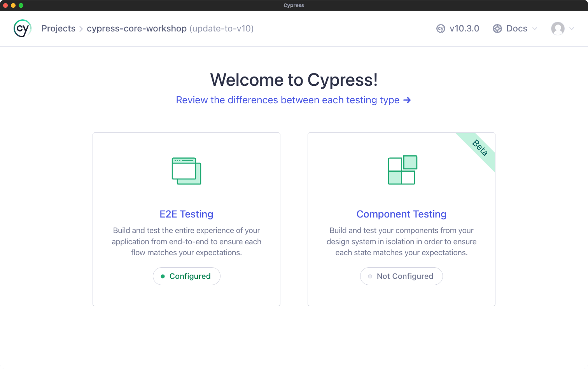Image resolution: width=588 pixels, height=369 pixels.
Task: Click the Cypress version icon beside v10.3.0
Action: coord(441,29)
